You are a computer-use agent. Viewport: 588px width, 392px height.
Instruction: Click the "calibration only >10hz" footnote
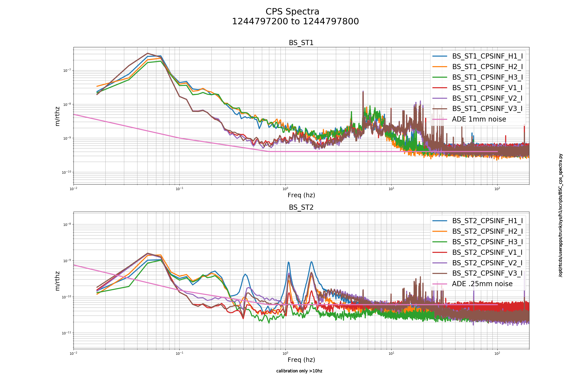(x=299, y=371)
